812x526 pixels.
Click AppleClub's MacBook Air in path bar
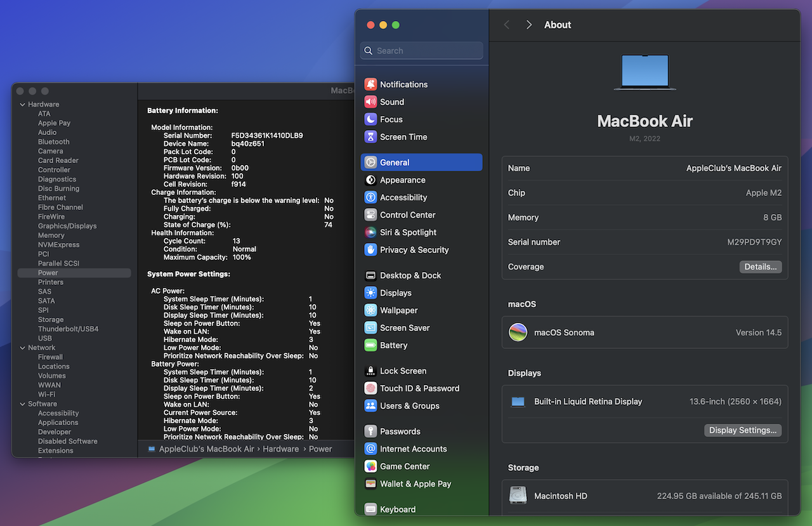click(x=206, y=449)
